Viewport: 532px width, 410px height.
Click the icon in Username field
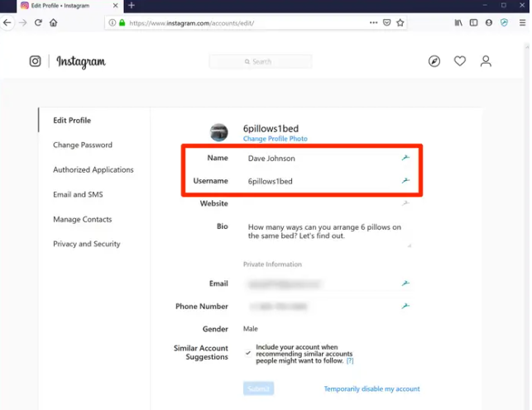(405, 180)
